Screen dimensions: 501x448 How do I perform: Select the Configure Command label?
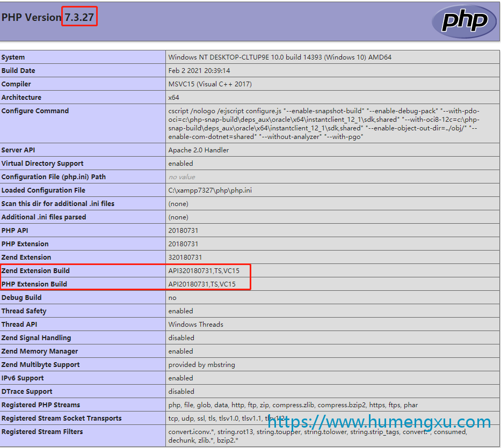[x=35, y=111]
